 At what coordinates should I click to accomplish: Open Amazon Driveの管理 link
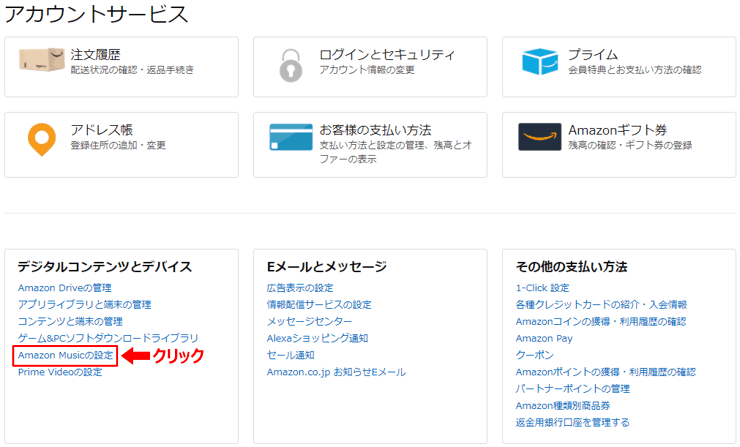[x=65, y=288]
